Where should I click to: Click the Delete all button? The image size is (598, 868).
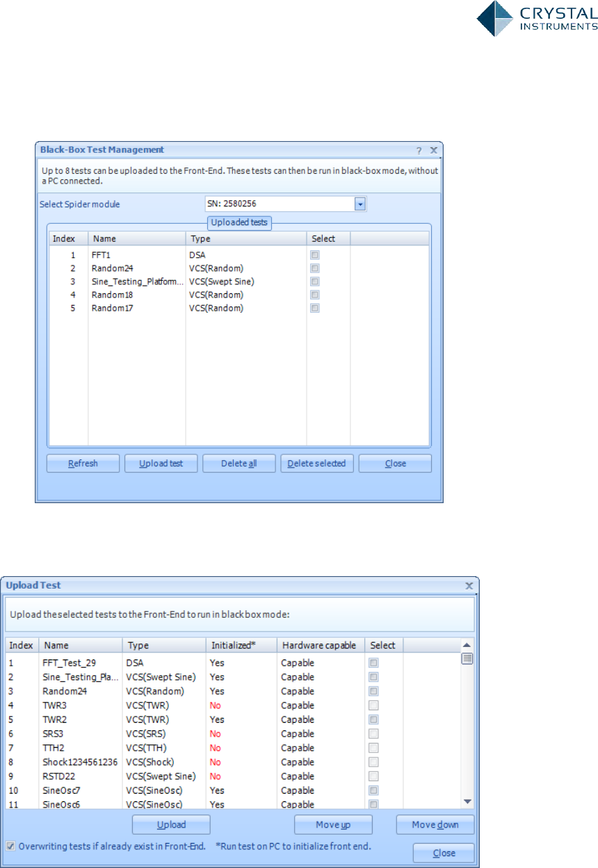pos(239,464)
